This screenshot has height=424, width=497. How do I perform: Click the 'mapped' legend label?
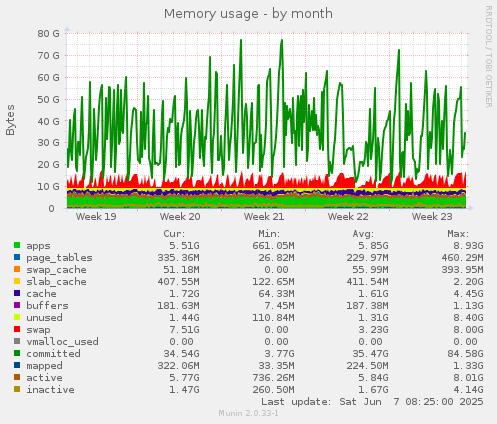coord(44,366)
